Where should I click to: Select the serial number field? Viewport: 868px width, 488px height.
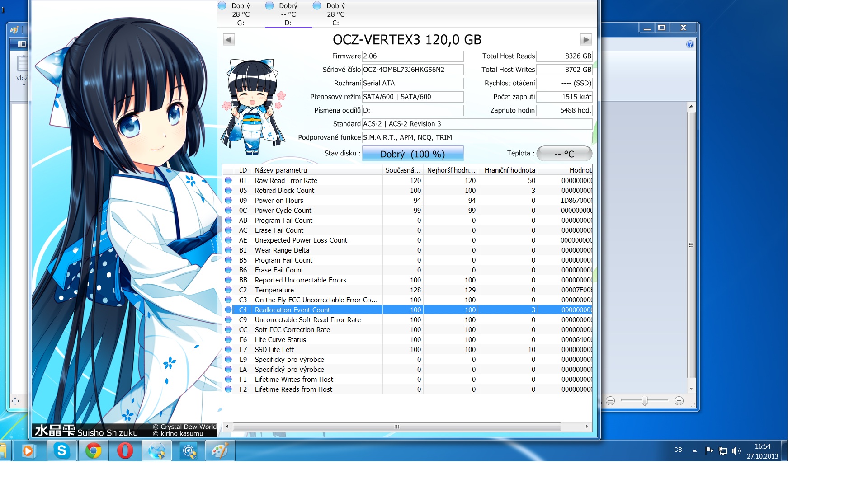pyautogui.click(x=413, y=70)
